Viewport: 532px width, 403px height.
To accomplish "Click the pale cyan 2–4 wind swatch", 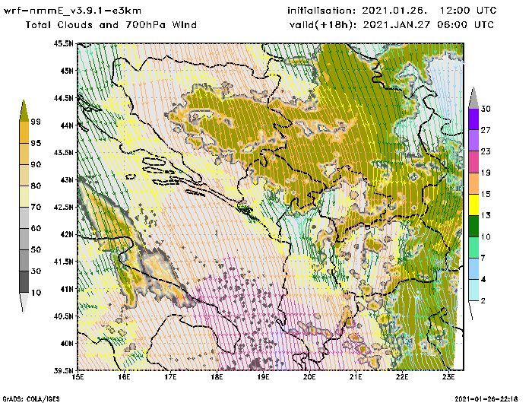I will coord(473,290).
